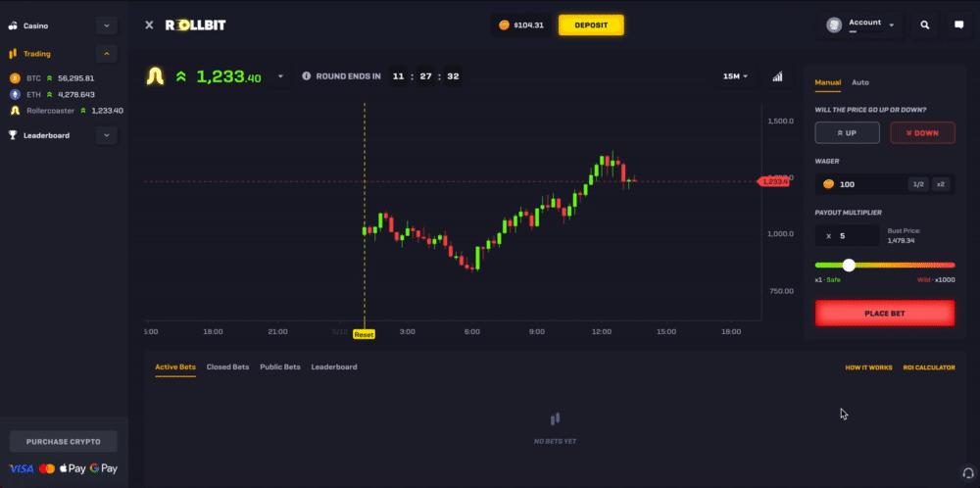980x488 pixels.
Task: Click the Bust Price 1,479.34 value
Action: 902,240
